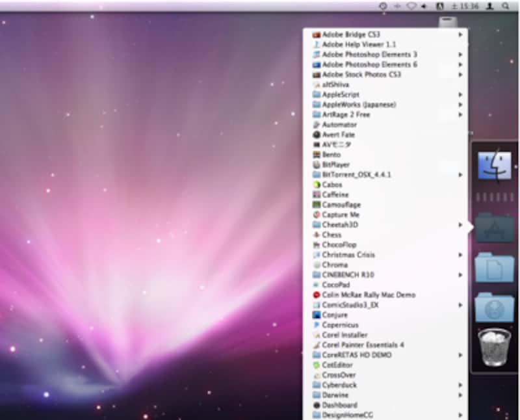Launch Corel Painter Essentials 4
Image resolution: width=520 pixels, height=420 pixels.
pyautogui.click(x=385, y=345)
